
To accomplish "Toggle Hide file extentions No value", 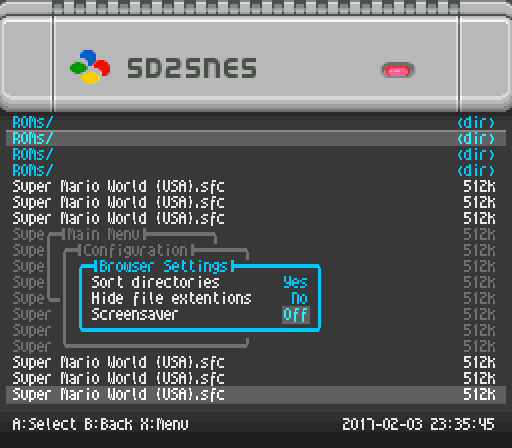I will 299,298.
